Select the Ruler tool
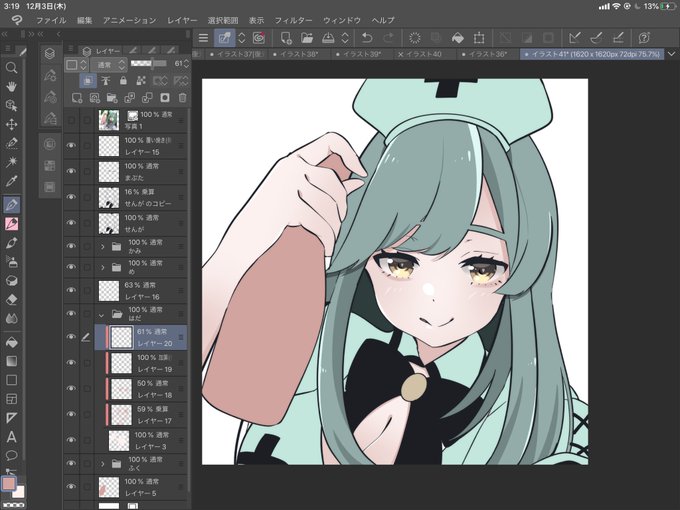Screen dimensions: 680x510 [x=11, y=418]
